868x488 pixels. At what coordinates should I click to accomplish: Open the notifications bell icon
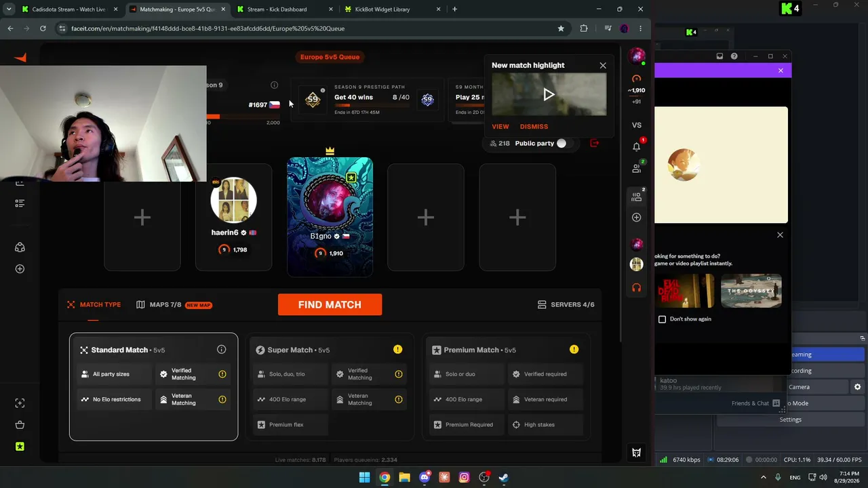tap(636, 146)
